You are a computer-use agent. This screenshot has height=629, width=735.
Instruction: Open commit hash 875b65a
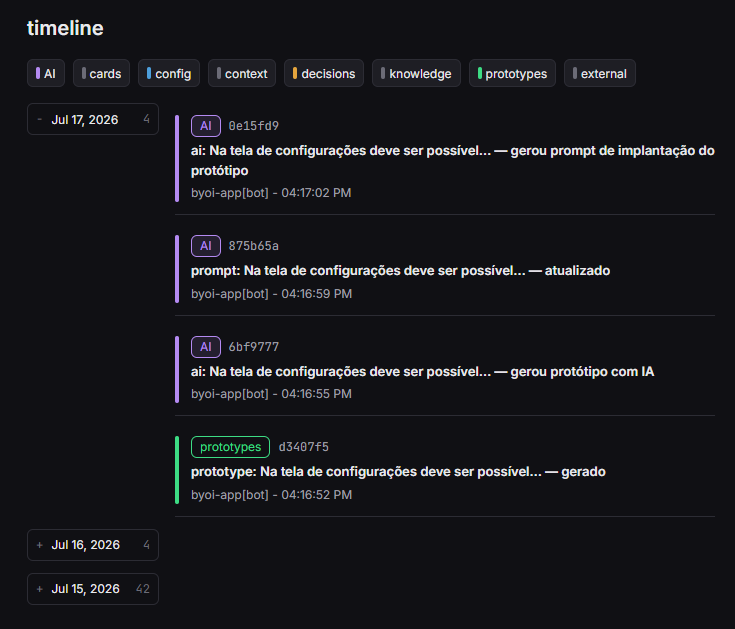click(254, 246)
